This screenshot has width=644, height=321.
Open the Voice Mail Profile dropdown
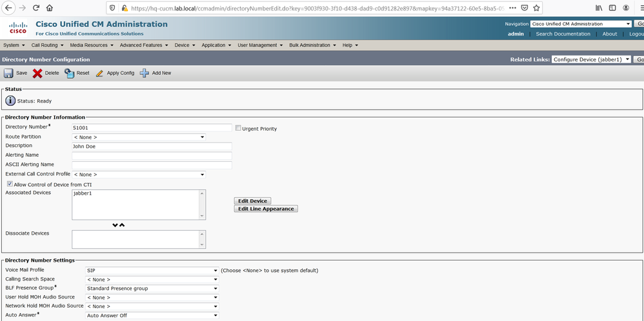coord(152,271)
